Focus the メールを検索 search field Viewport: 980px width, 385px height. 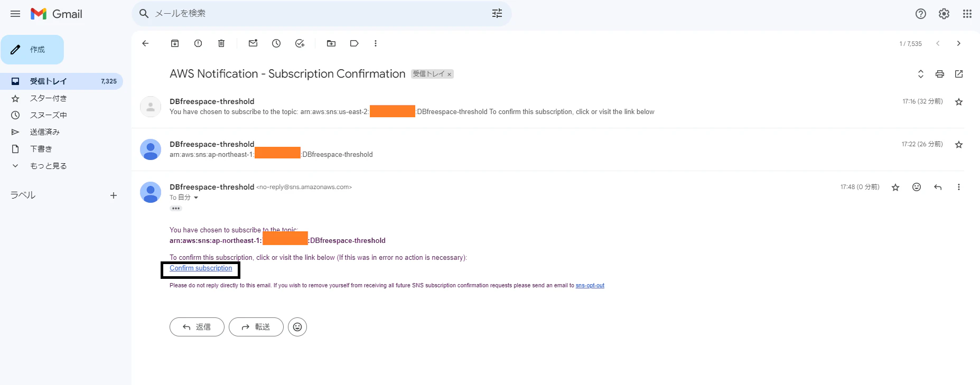click(x=321, y=13)
